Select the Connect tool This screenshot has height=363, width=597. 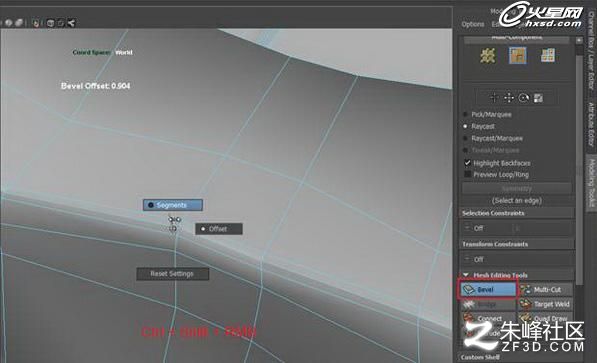[489, 318]
